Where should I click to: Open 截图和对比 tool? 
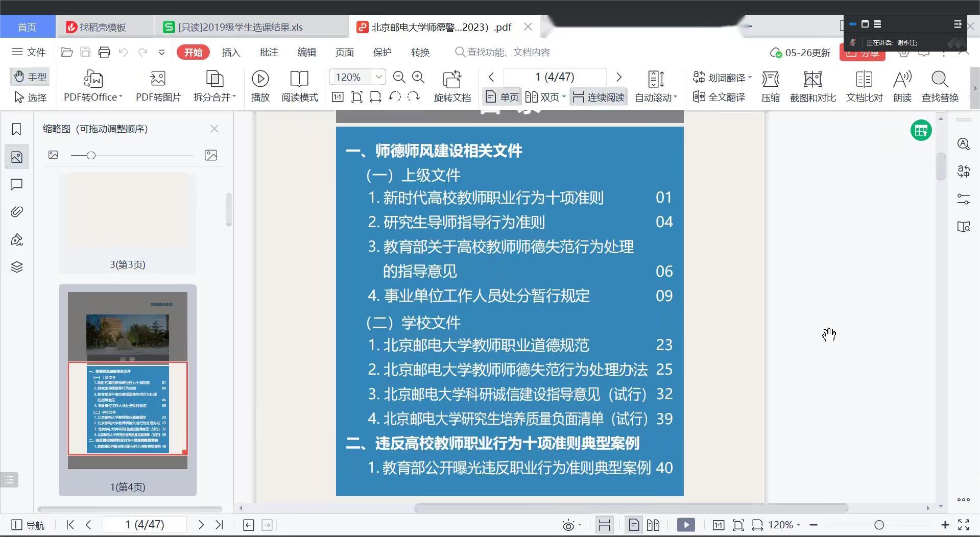coord(812,86)
